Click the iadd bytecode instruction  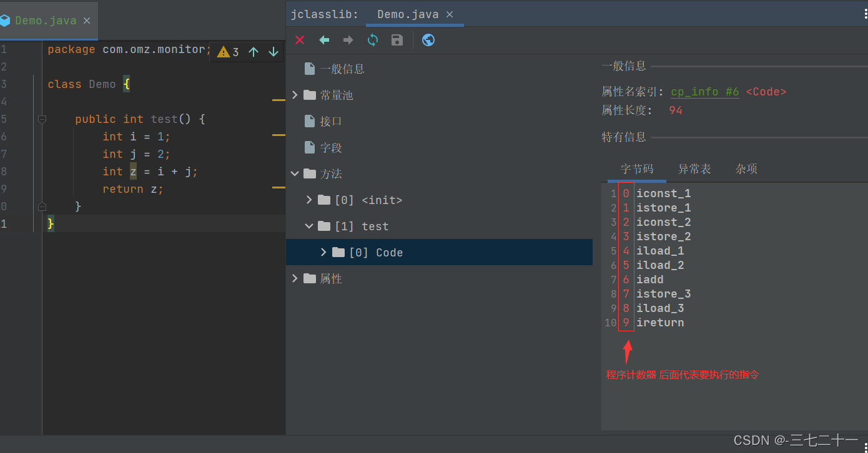click(650, 280)
